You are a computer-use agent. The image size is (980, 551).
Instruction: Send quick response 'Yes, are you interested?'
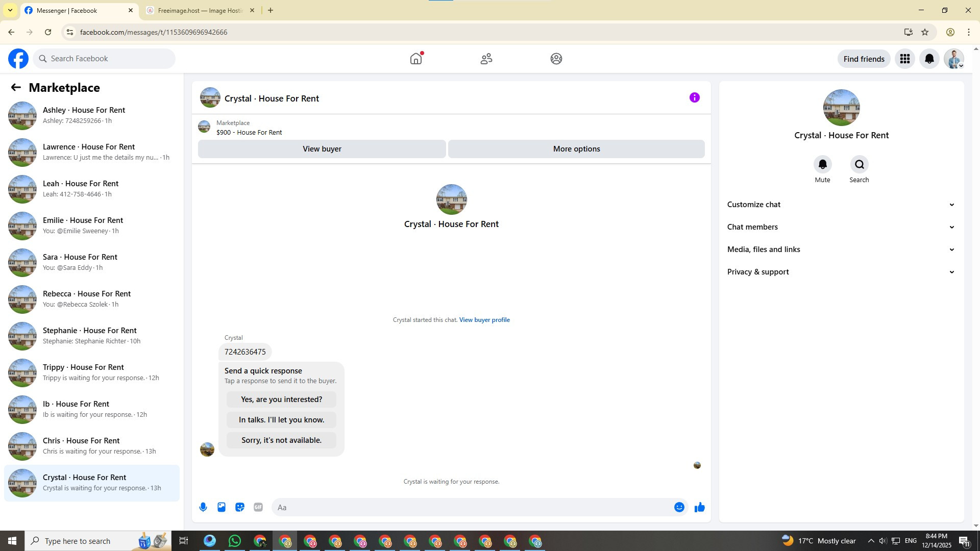pos(281,399)
